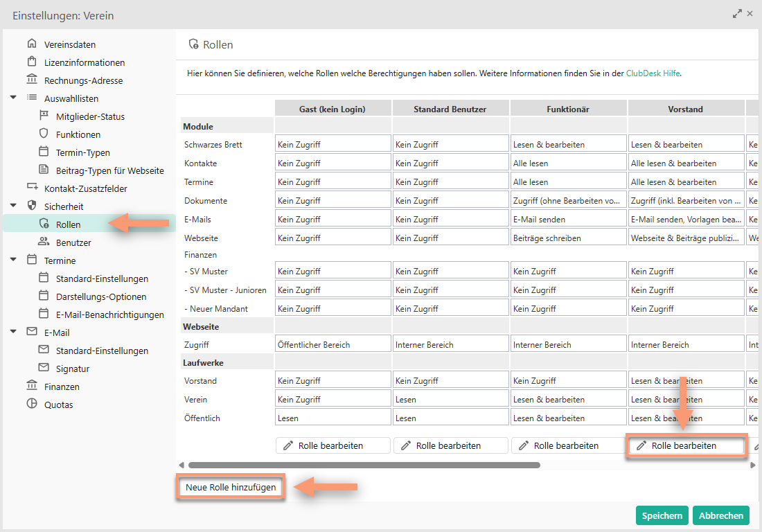
Task: Click the Lizenzinformationen clipboard icon
Action: 32,62
